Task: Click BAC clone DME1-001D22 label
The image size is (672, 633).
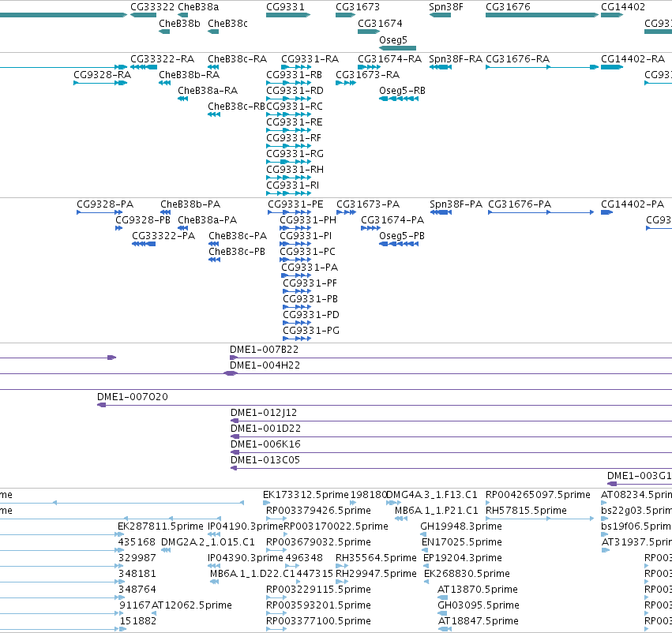Action: click(x=265, y=429)
